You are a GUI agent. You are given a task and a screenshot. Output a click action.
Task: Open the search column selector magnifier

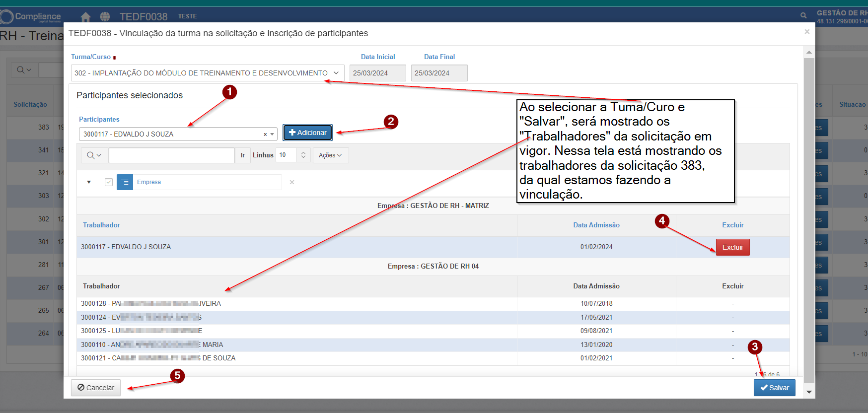[x=94, y=155]
